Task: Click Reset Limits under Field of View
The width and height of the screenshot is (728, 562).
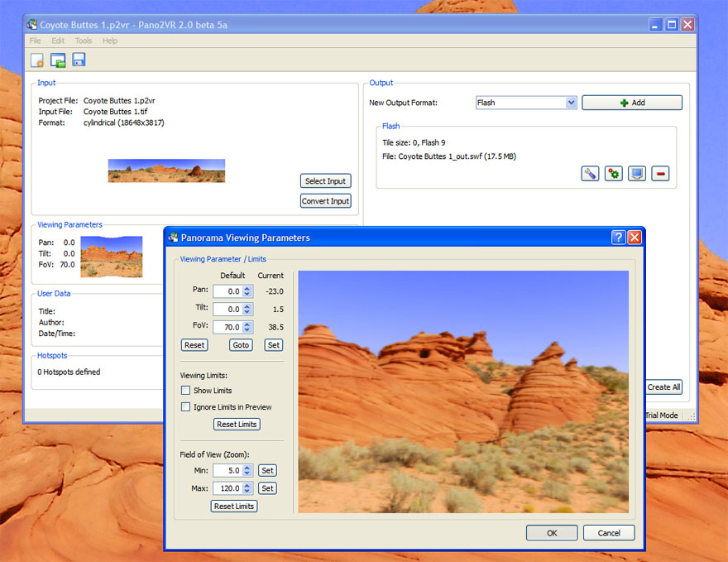Action: (234, 506)
